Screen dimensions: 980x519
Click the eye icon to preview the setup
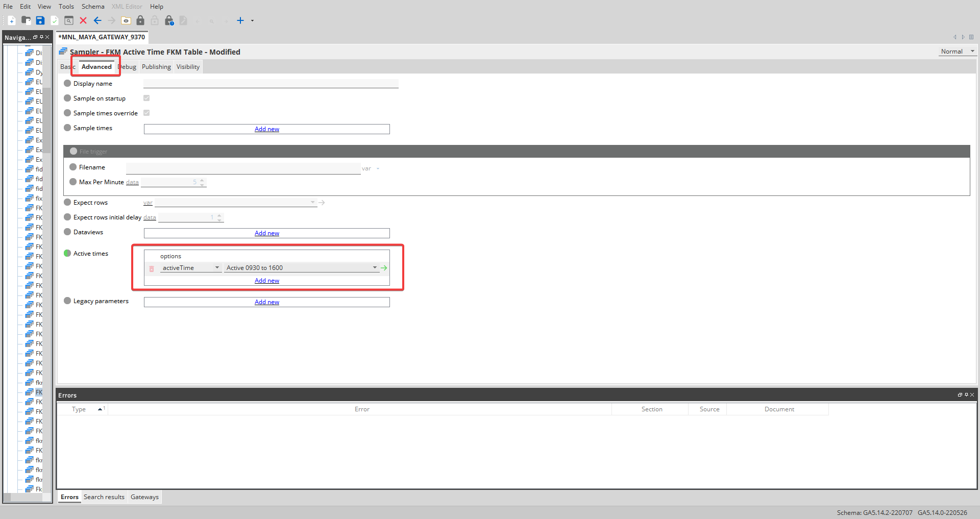126,20
